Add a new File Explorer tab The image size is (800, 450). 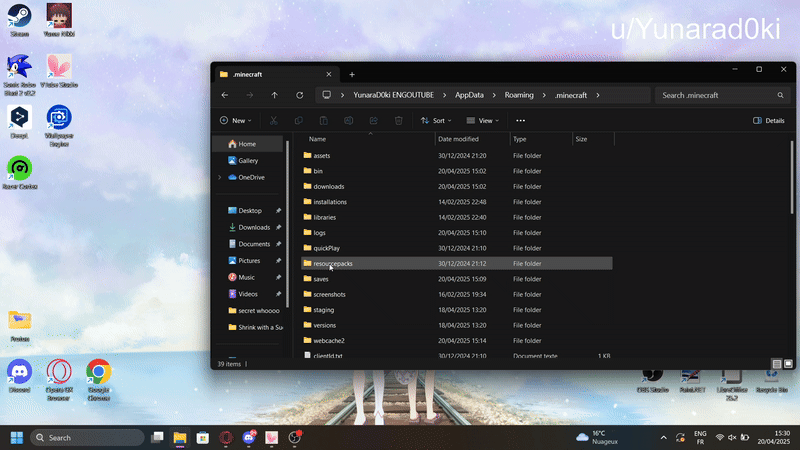[x=352, y=75]
